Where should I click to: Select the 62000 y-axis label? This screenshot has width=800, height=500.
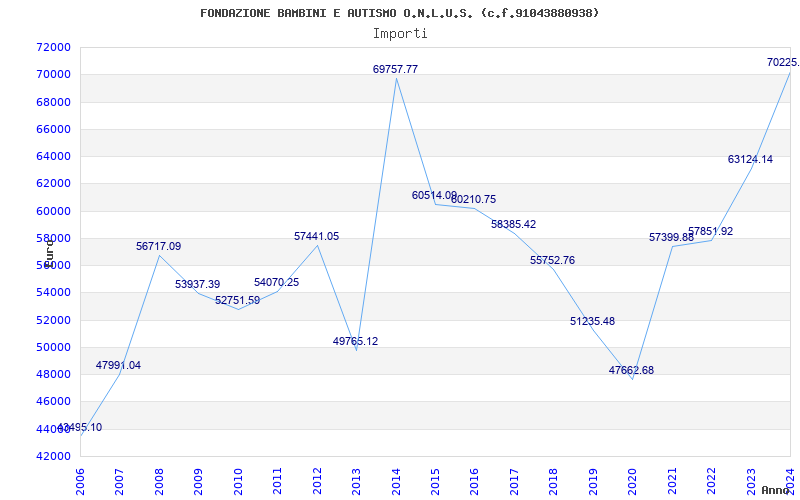click(x=54, y=184)
